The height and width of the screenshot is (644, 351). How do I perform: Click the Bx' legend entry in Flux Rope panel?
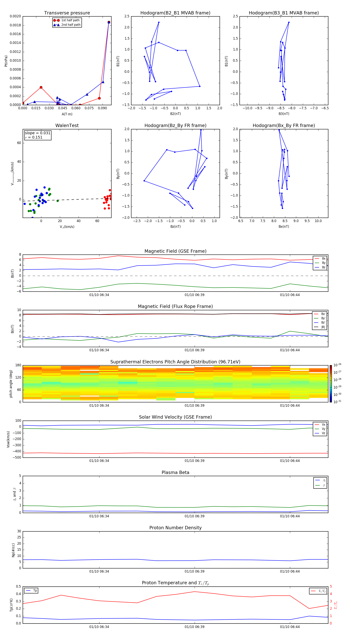tap(320, 314)
